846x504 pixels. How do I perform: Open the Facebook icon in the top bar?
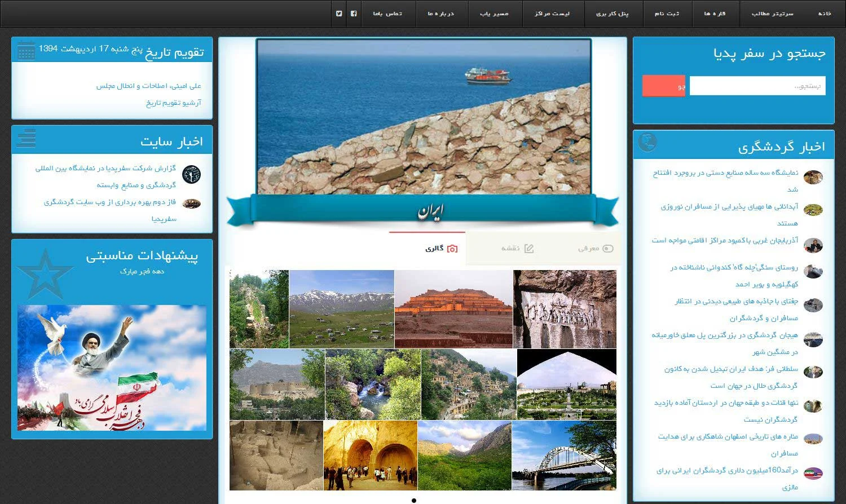pos(354,14)
